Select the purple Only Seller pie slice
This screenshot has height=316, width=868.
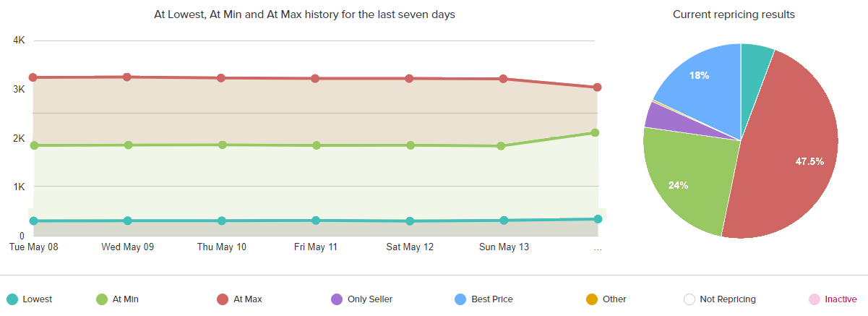coord(659,116)
